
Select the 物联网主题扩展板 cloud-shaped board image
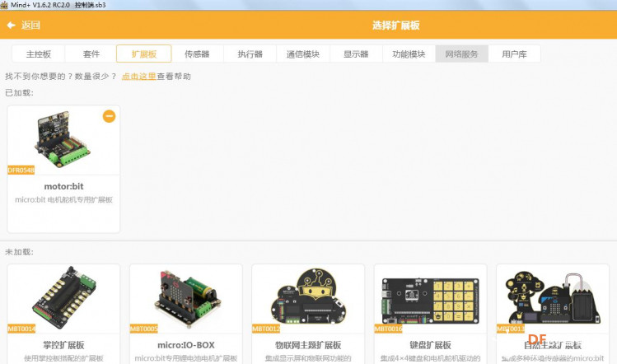(x=308, y=296)
